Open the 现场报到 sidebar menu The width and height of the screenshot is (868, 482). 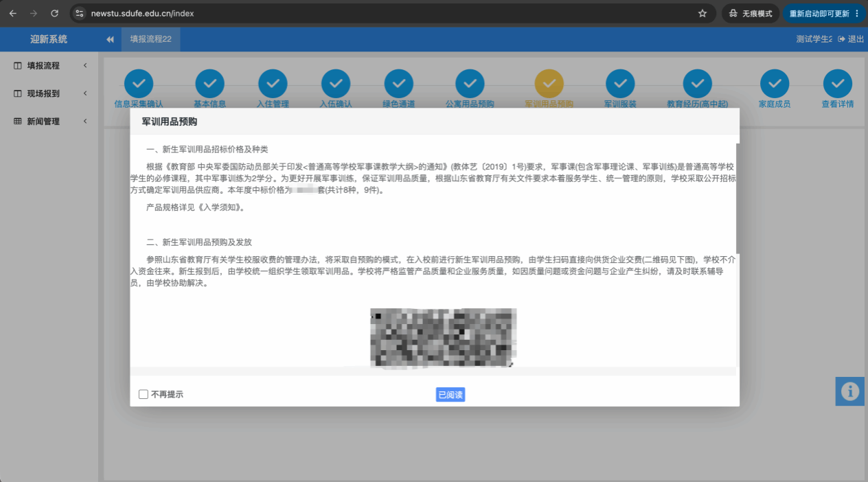49,93
